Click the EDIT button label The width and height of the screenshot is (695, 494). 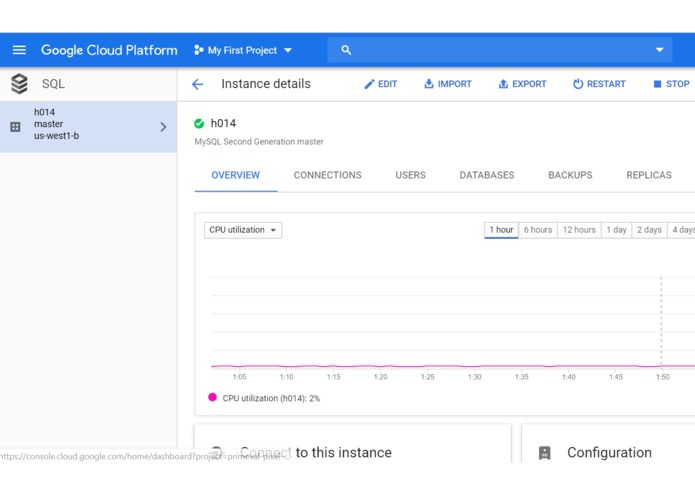pyautogui.click(x=387, y=84)
